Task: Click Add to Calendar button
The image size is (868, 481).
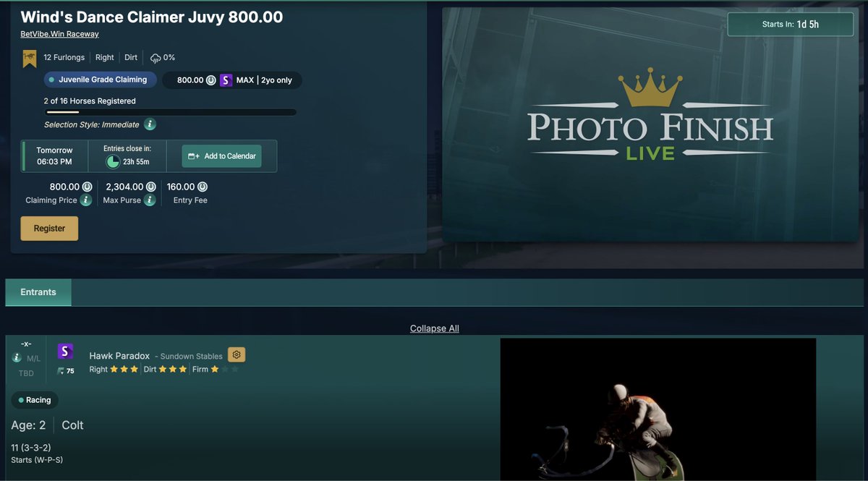Action: 221,156
